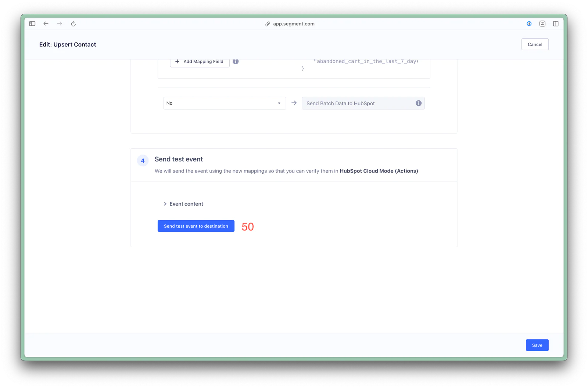
Task: Send test event to destination
Action: [196, 226]
